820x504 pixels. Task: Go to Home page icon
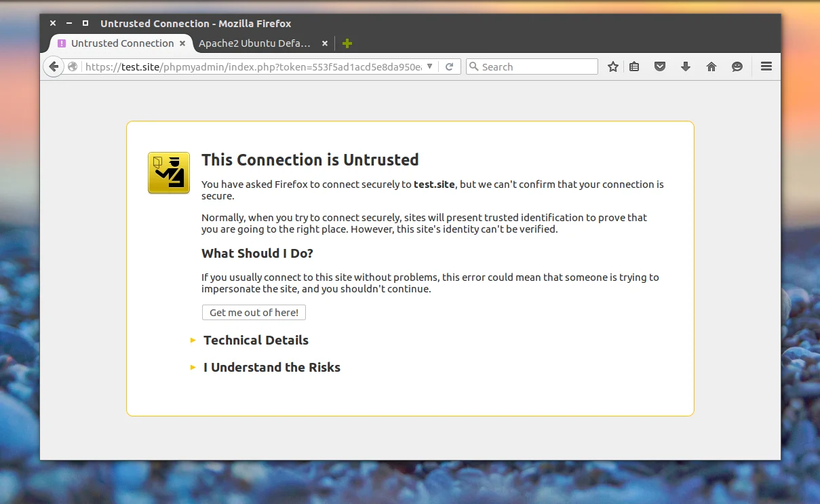coord(711,66)
